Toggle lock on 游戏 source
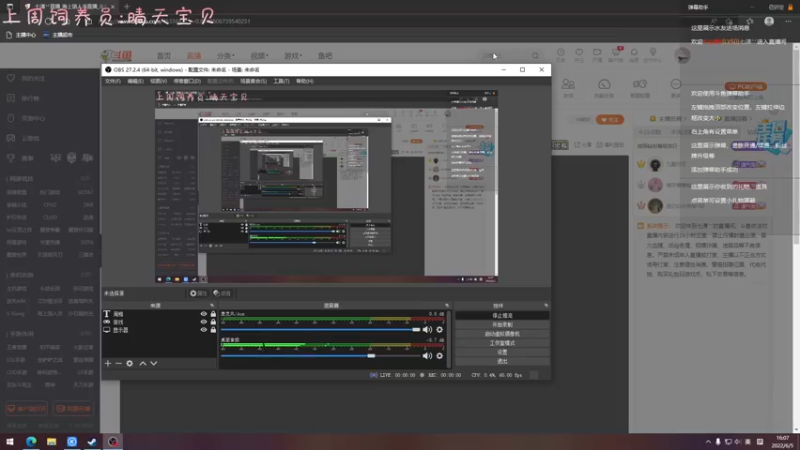This screenshot has height=450, width=800. click(213, 322)
